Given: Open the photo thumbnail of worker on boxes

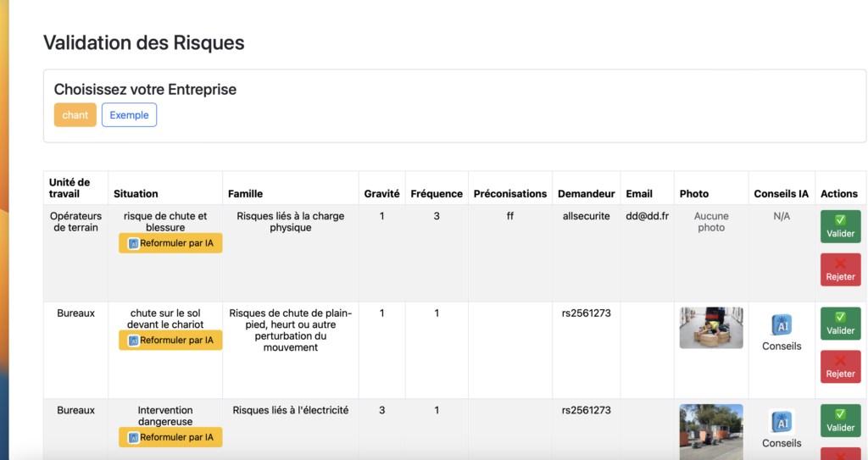Looking at the screenshot, I should point(711,328).
